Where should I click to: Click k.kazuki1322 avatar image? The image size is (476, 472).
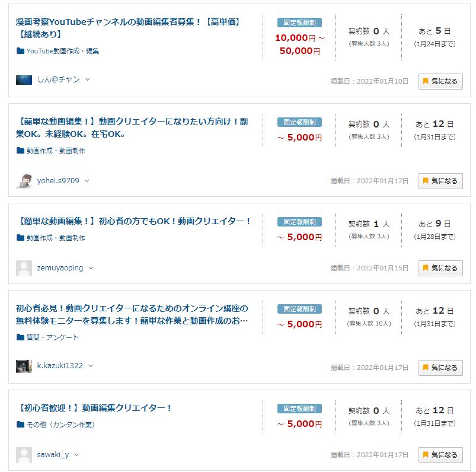coord(24,366)
